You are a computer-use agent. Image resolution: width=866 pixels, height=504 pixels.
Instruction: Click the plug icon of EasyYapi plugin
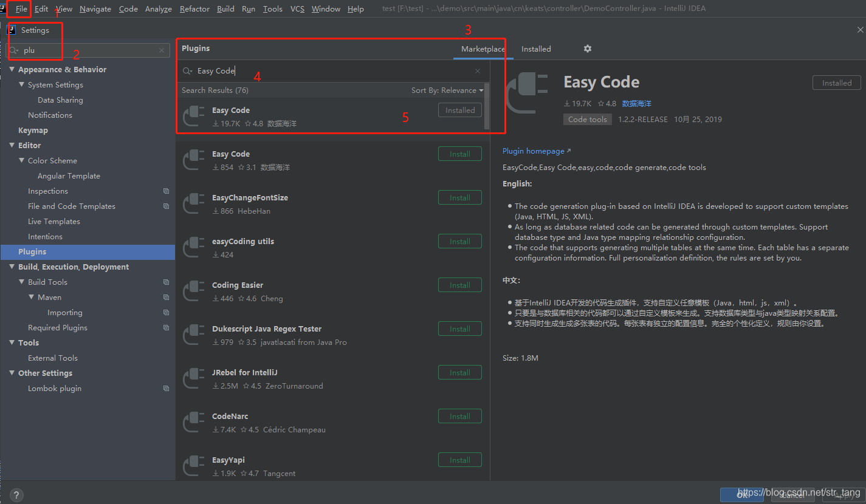click(x=194, y=466)
